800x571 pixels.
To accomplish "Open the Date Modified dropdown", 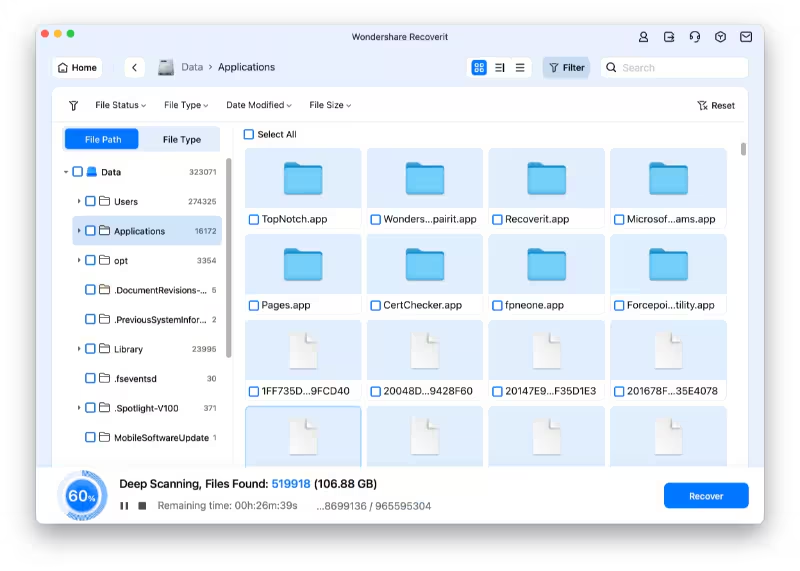I will pyautogui.click(x=258, y=105).
